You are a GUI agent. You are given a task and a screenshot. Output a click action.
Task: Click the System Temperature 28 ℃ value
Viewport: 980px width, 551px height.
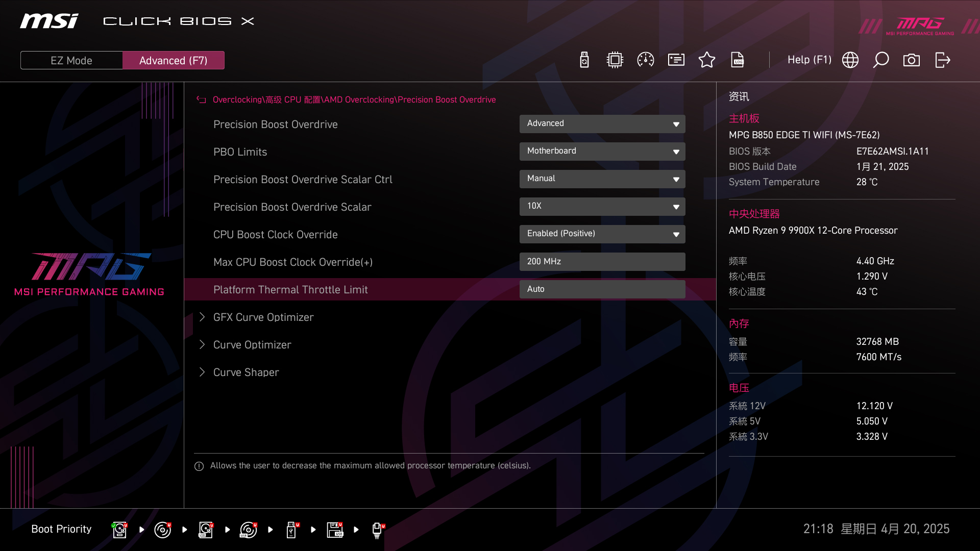(867, 182)
